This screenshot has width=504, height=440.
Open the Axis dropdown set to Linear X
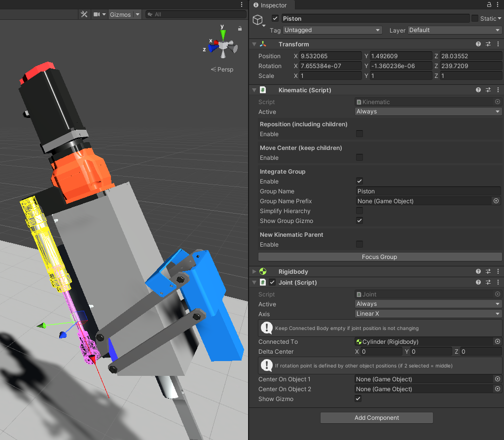click(x=428, y=314)
